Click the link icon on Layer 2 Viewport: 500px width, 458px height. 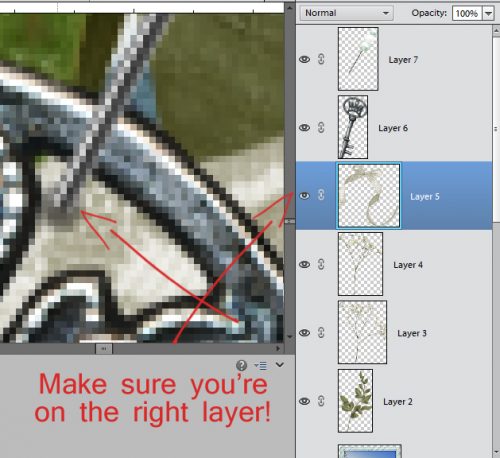pos(321,401)
